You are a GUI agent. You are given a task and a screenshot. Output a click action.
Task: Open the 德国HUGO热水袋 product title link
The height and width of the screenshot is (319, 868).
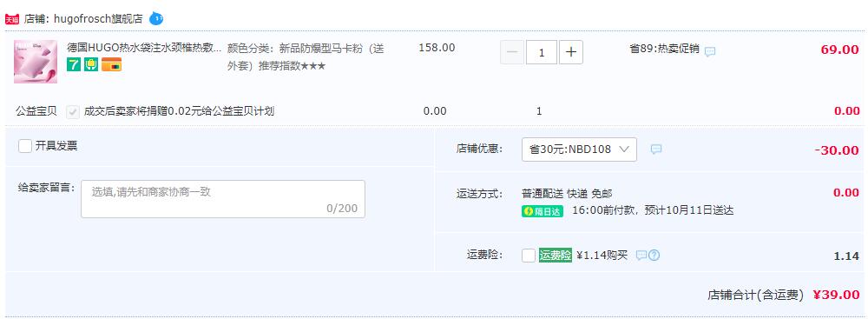coord(144,49)
